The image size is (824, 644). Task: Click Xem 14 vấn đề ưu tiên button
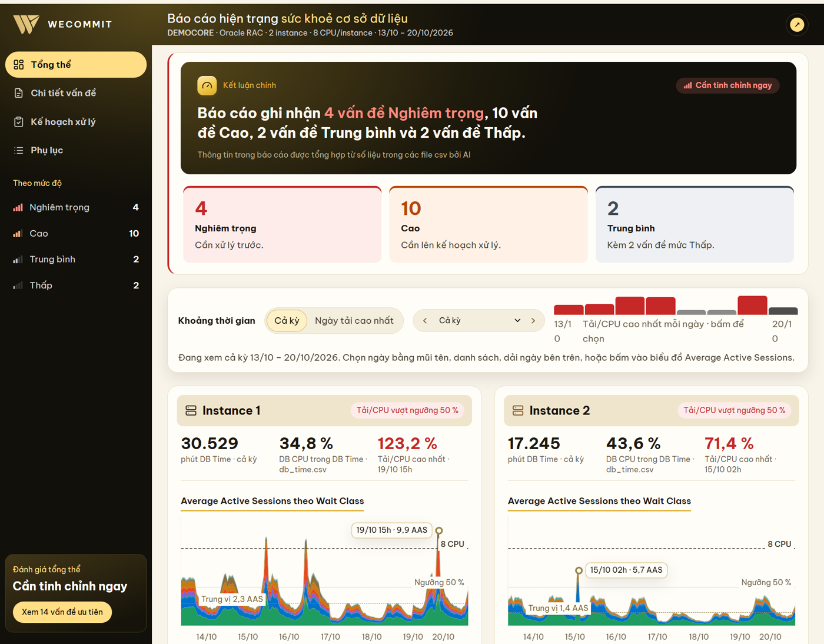click(62, 612)
